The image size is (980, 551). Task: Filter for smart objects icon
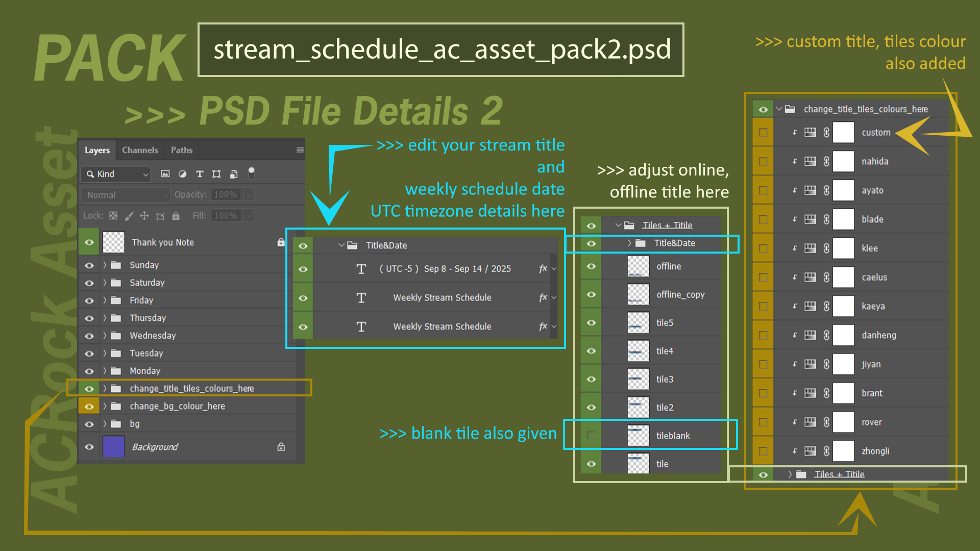tap(234, 174)
